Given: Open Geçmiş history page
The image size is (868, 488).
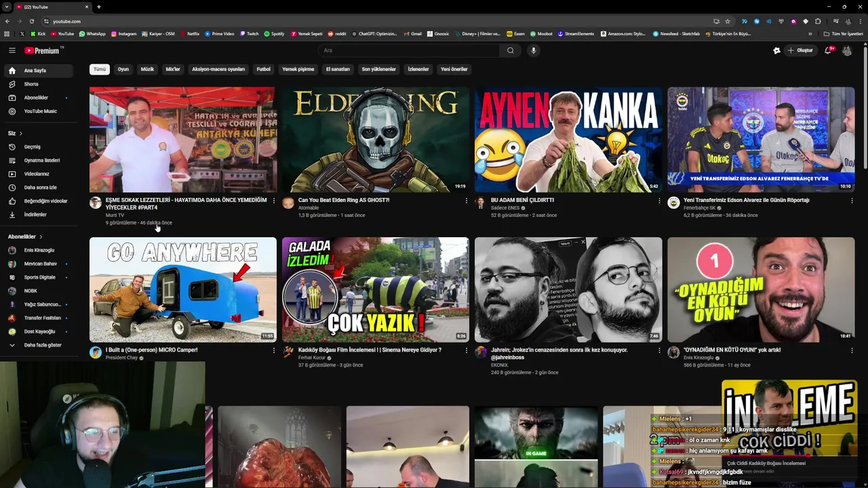Looking at the screenshot, I should 40,146.
